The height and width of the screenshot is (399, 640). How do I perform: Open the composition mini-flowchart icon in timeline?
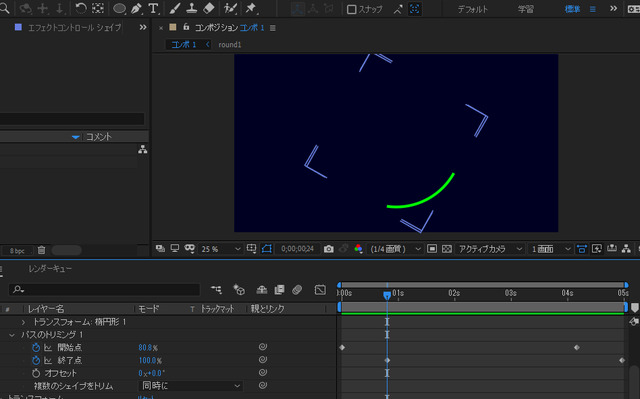(x=216, y=290)
